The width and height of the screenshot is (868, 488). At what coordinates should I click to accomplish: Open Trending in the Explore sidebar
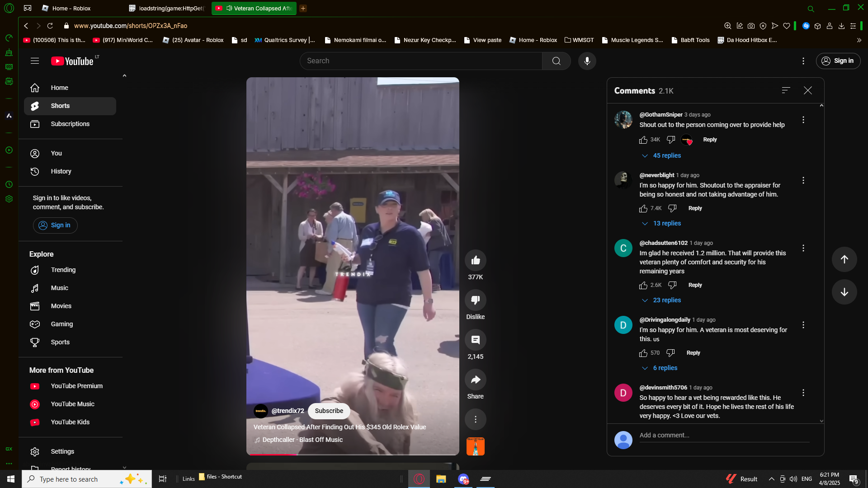point(63,270)
